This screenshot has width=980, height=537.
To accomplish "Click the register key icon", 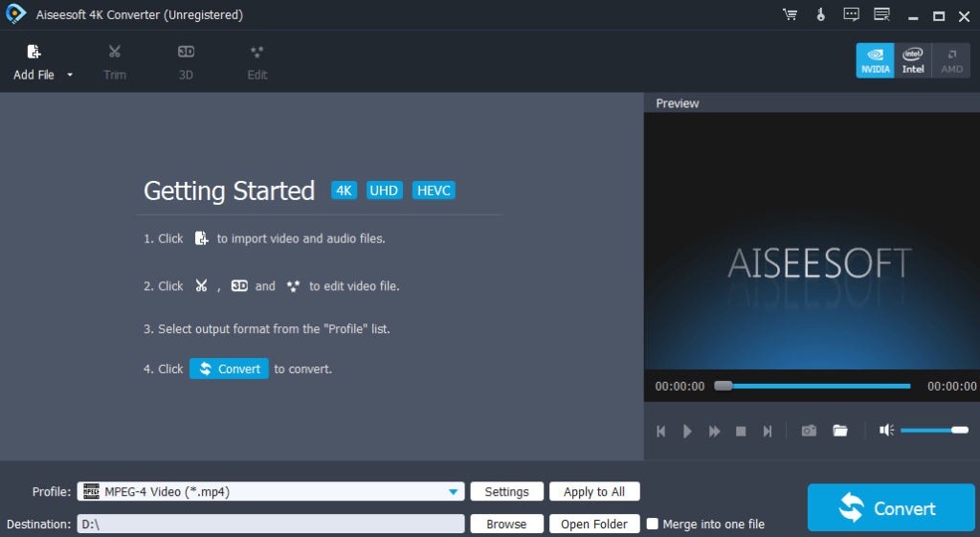I will coord(820,14).
